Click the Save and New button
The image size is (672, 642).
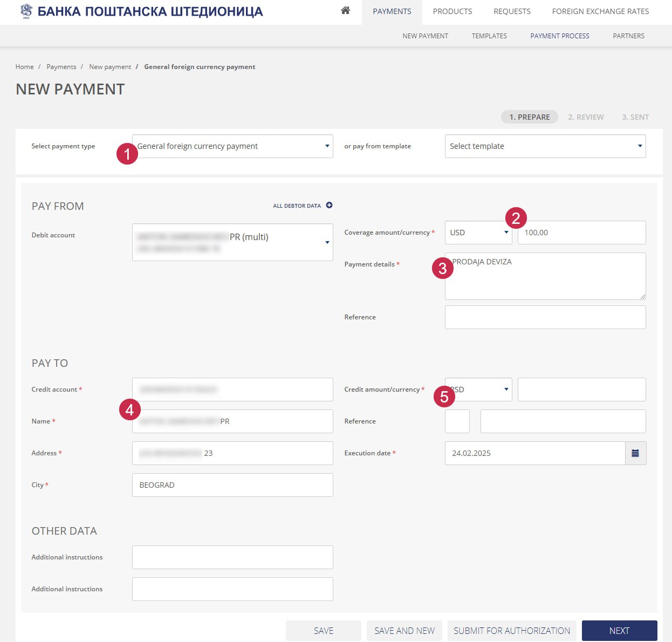coord(404,631)
